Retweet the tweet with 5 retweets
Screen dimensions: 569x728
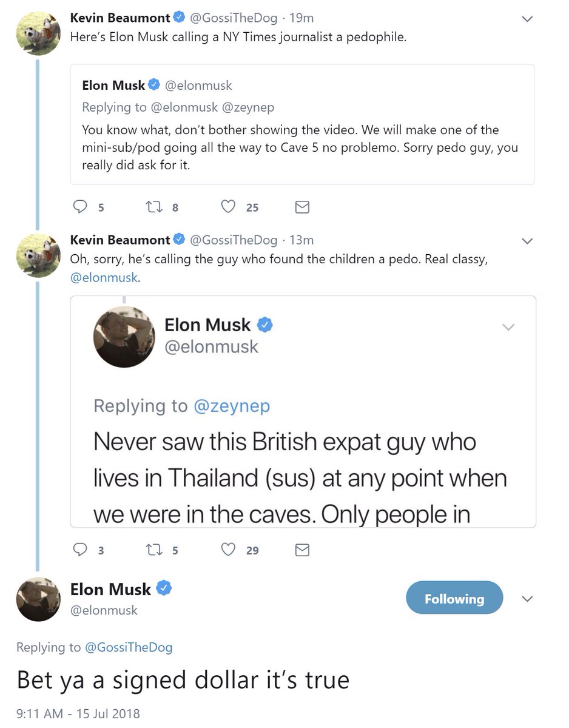(x=155, y=550)
